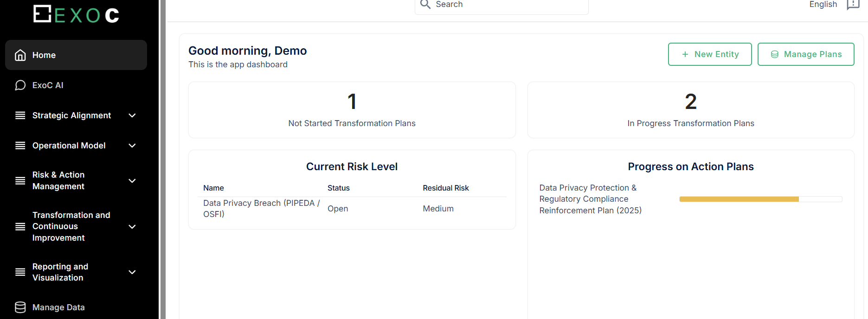Click the feedback icon beside English
The width and height of the screenshot is (868, 319).
853,5
